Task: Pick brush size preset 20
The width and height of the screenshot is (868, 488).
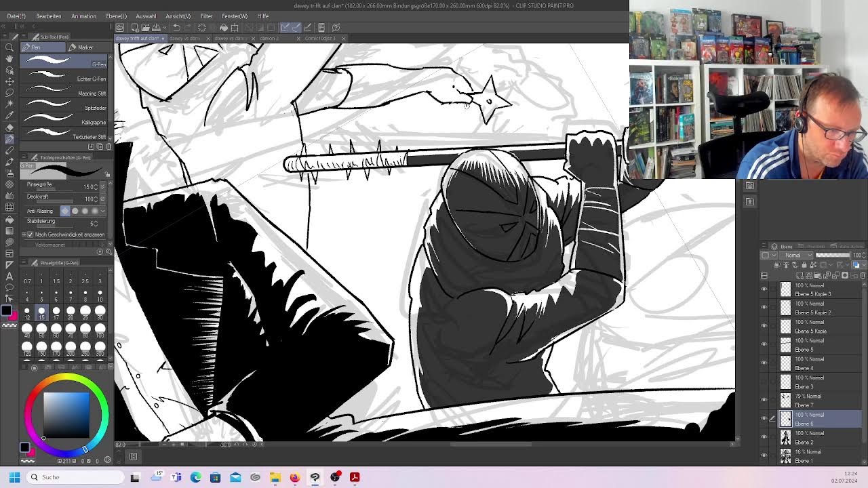Action: tap(71, 313)
